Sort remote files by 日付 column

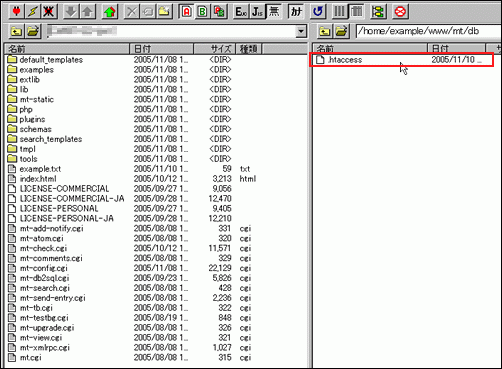457,49
